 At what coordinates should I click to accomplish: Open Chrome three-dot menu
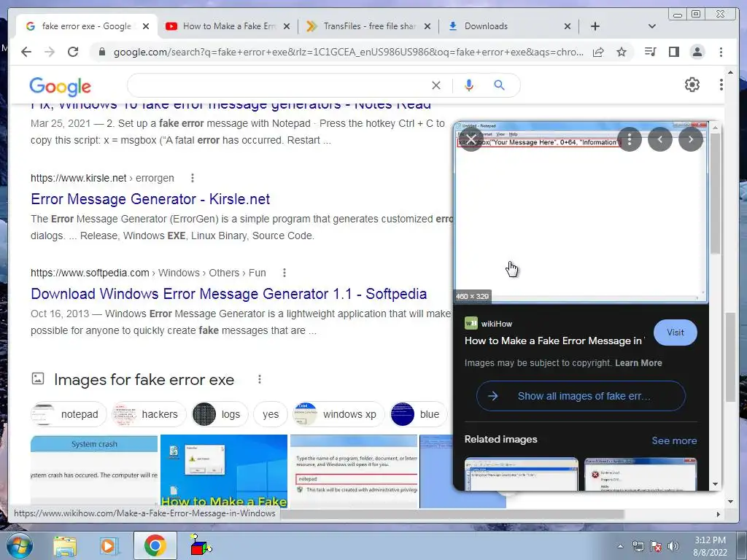(x=721, y=52)
